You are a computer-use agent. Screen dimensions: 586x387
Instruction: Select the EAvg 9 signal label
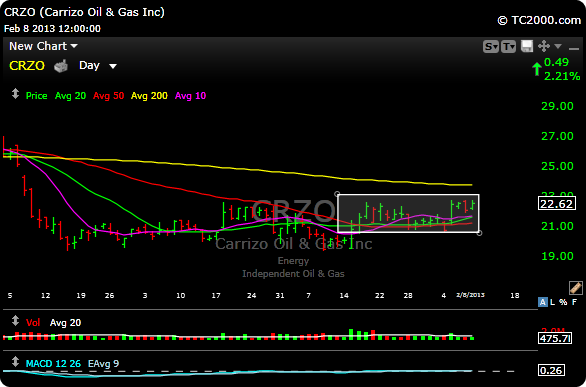pyautogui.click(x=104, y=363)
